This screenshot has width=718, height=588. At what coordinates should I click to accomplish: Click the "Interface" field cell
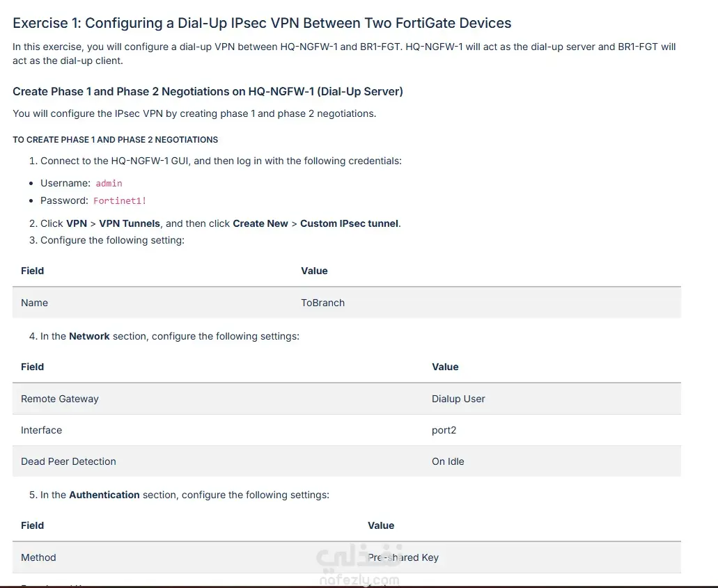coord(42,431)
